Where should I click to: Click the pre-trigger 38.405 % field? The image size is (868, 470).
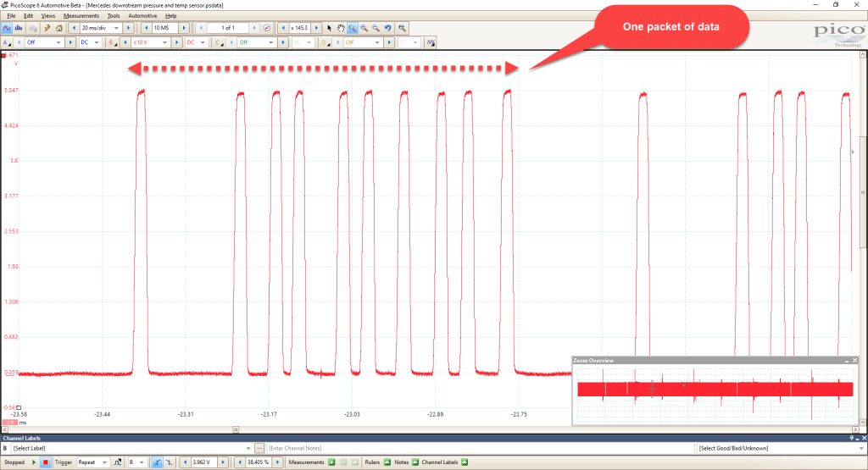259,462
